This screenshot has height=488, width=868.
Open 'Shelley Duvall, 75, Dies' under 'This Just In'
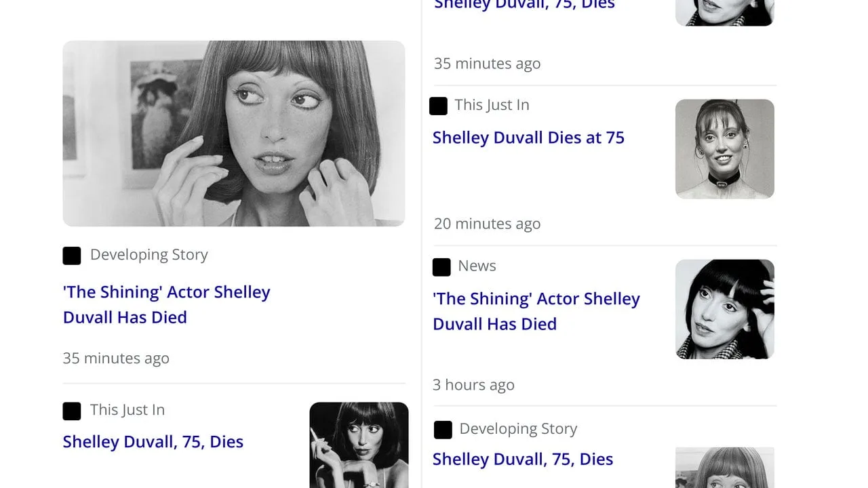153,442
